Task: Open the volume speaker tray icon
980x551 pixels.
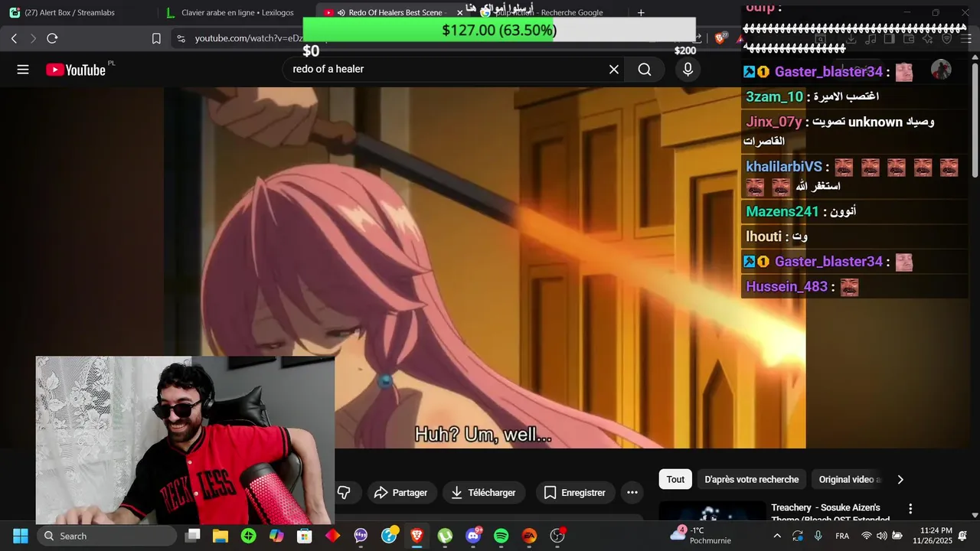Action: [881, 536]
